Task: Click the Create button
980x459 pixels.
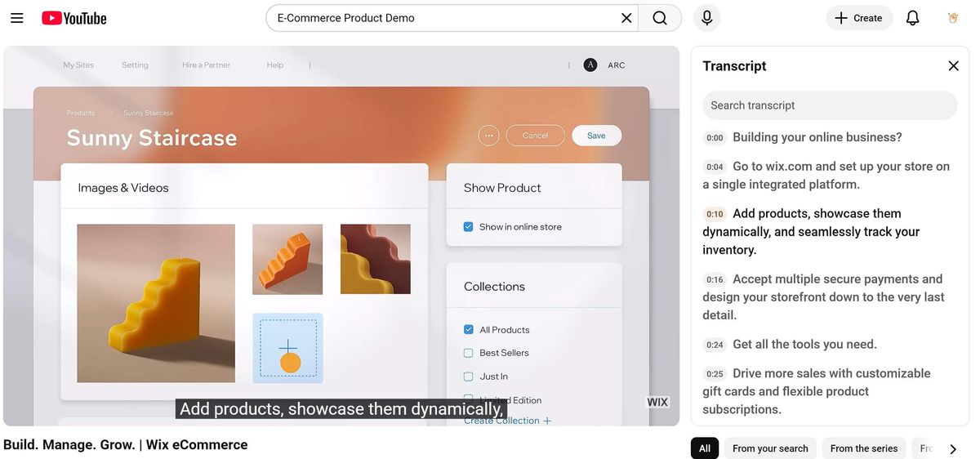Action: click(859, 18)
